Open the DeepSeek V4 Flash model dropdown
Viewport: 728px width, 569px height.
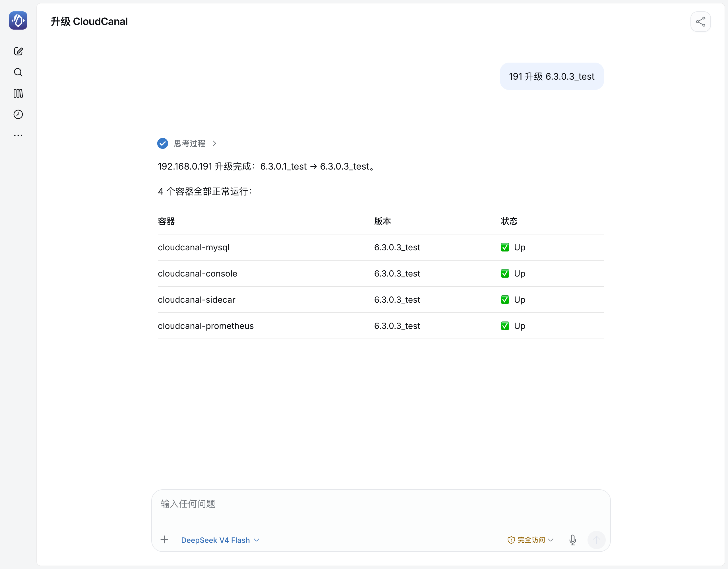click(220, 540)
